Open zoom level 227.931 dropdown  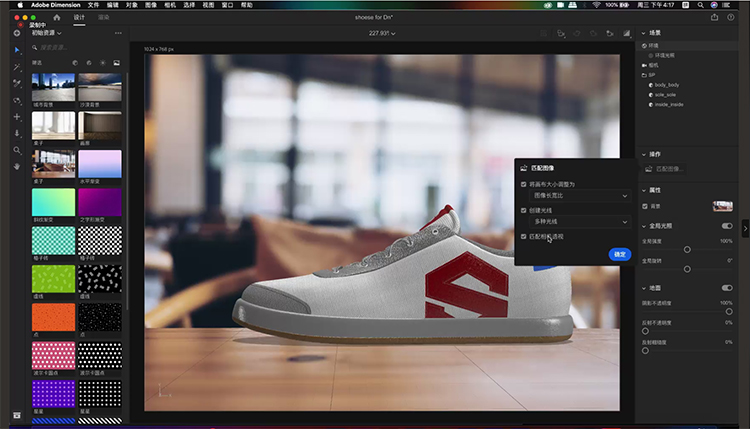382,33
